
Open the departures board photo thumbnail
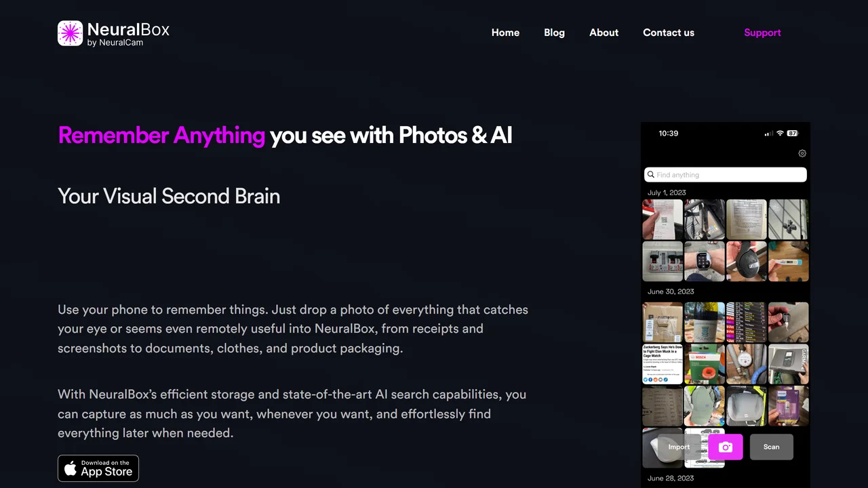pos(747,322)
